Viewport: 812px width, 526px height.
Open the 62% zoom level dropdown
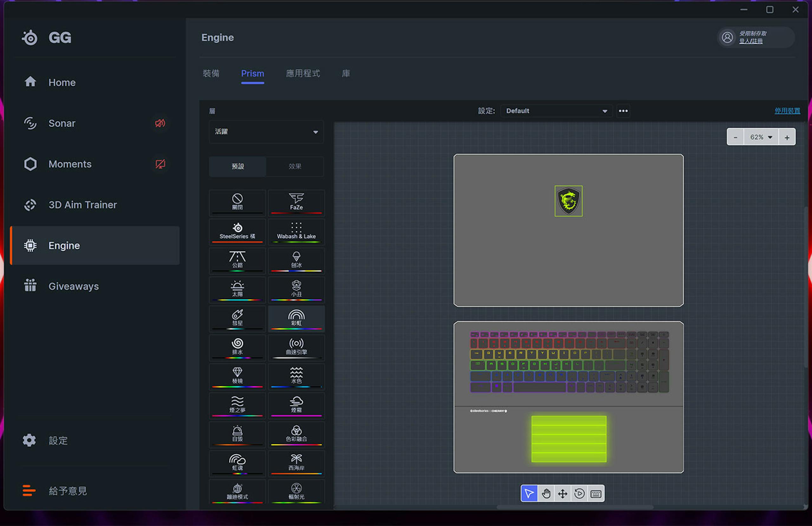coord(761,137)
